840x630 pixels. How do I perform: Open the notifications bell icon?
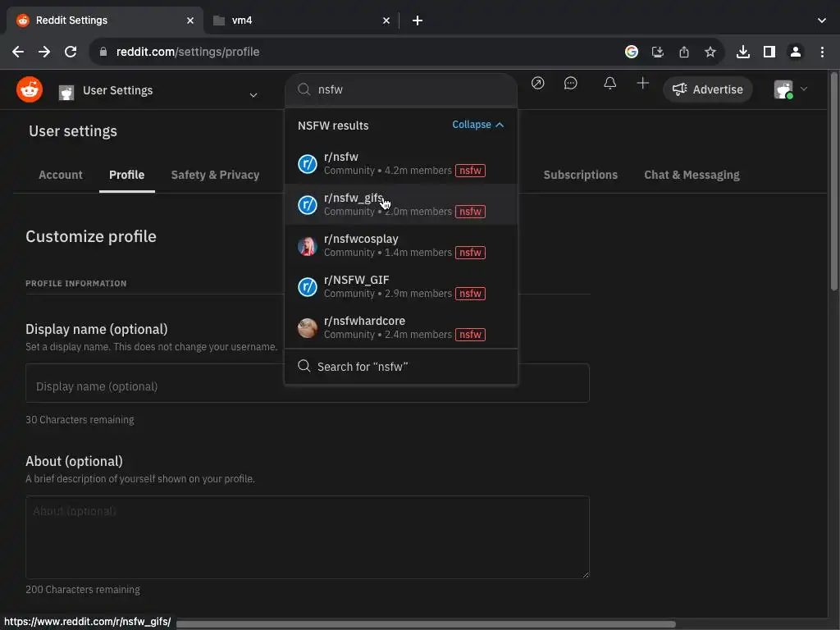pyautogui.click(x=609, y=83)
